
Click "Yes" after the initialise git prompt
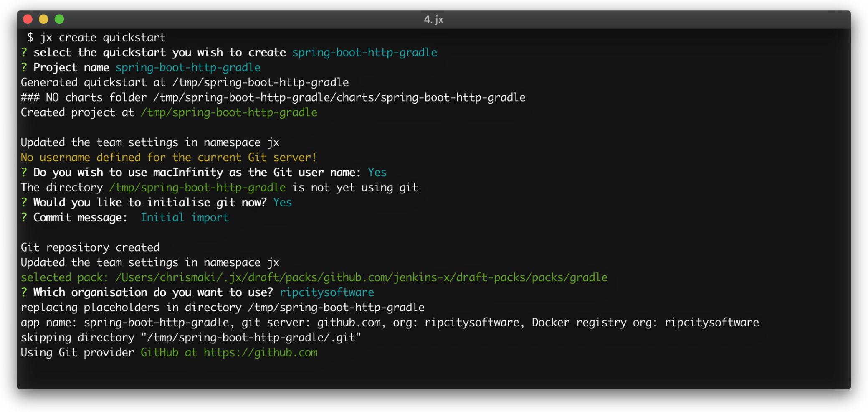point(282,203)
